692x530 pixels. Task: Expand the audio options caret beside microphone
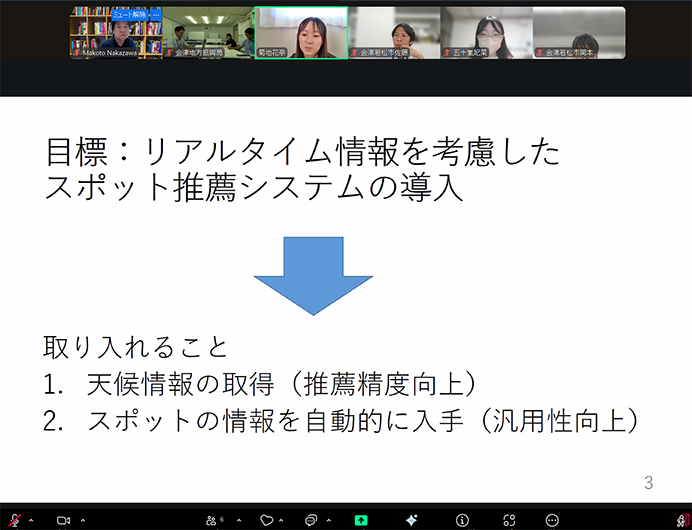click(30, 520)
